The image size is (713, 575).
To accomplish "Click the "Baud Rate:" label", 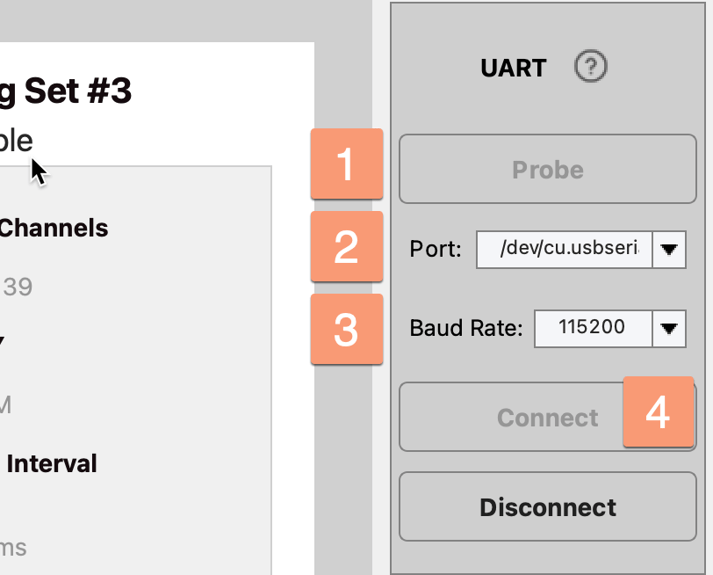I will [x=466, y=328].
